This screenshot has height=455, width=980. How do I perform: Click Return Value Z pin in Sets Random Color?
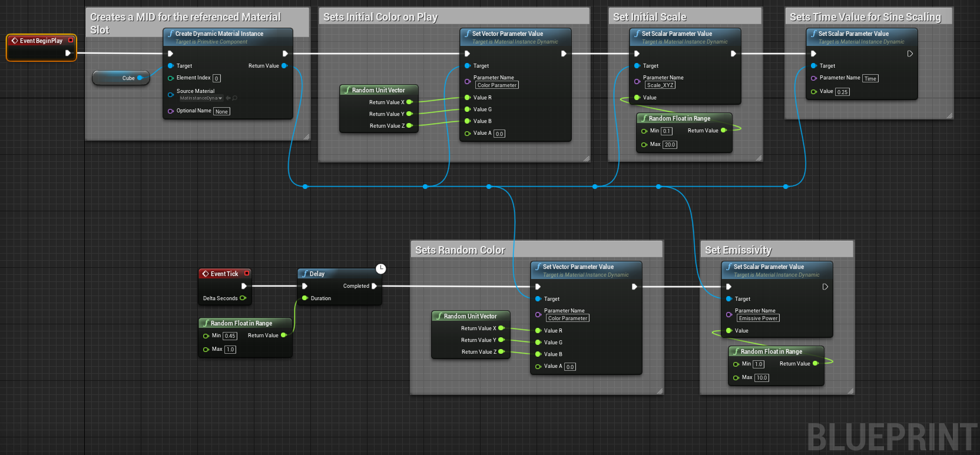coord(501,351)
